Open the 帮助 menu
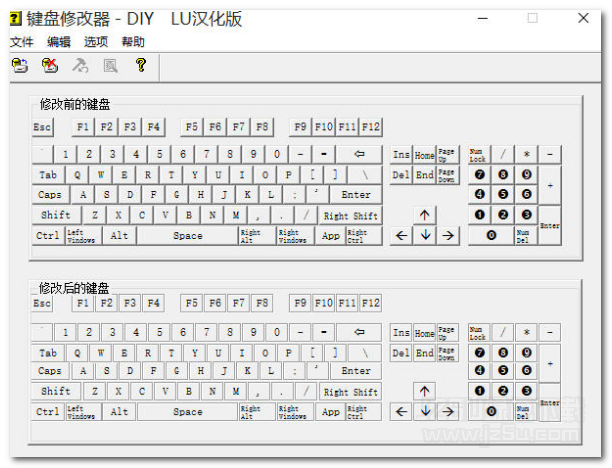Image resolution: width=612 pixels, height=468 pixels. tap(133, 42)
